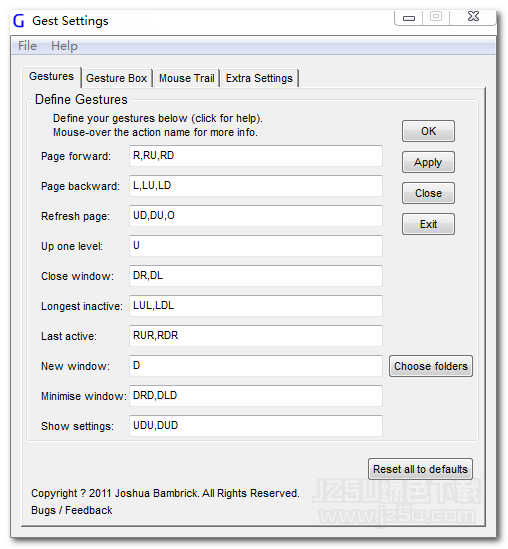Click the 'Up one level:' label
The image size is (508, 549).
[72, 246]
